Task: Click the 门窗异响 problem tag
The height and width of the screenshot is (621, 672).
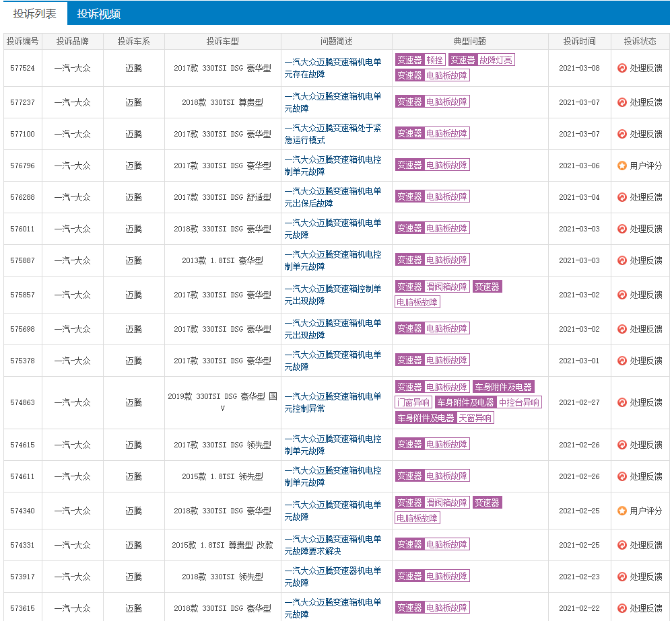Action: [413, 402]
